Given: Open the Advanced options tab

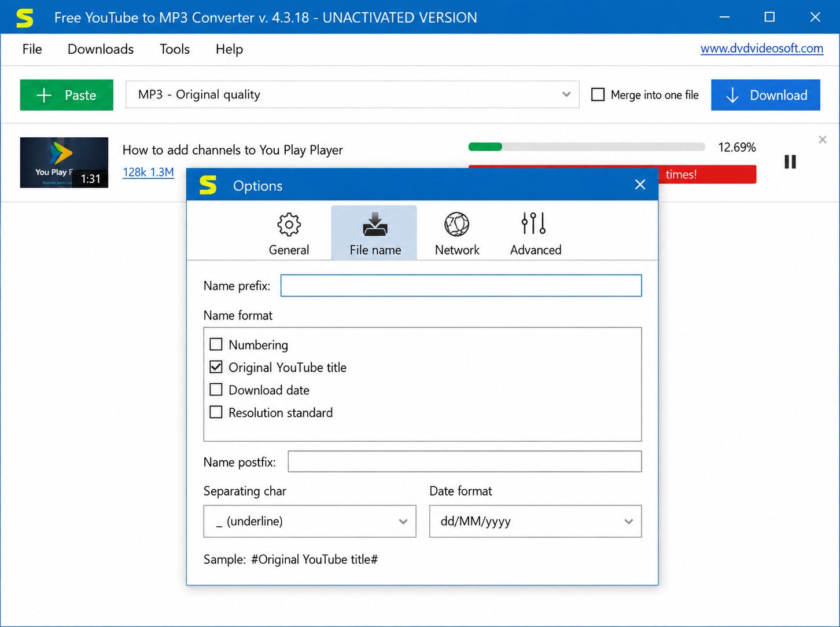Looking at the screenshot, I should tap(536, 233).
